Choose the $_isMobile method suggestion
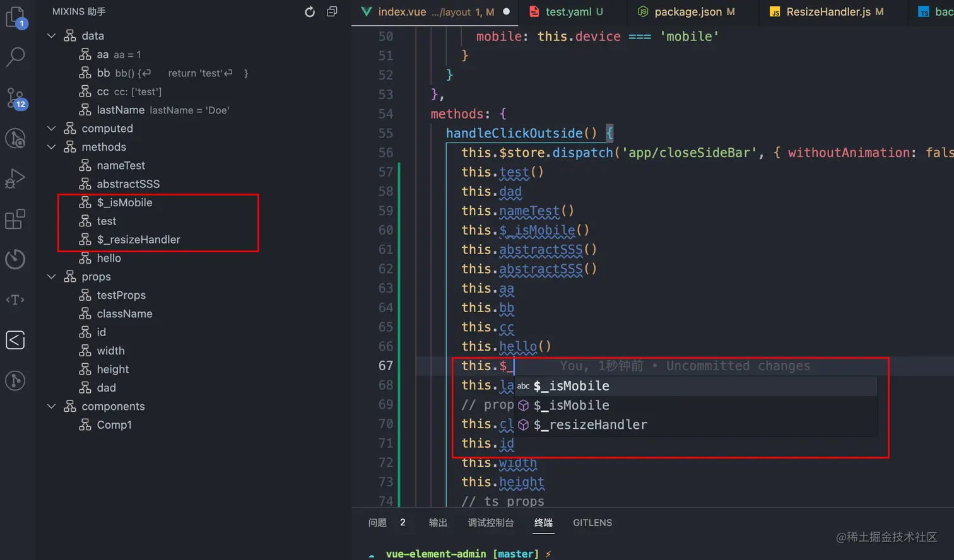Image resolution: width=954 pixels, height=560 pixels. tap(696, 405)
